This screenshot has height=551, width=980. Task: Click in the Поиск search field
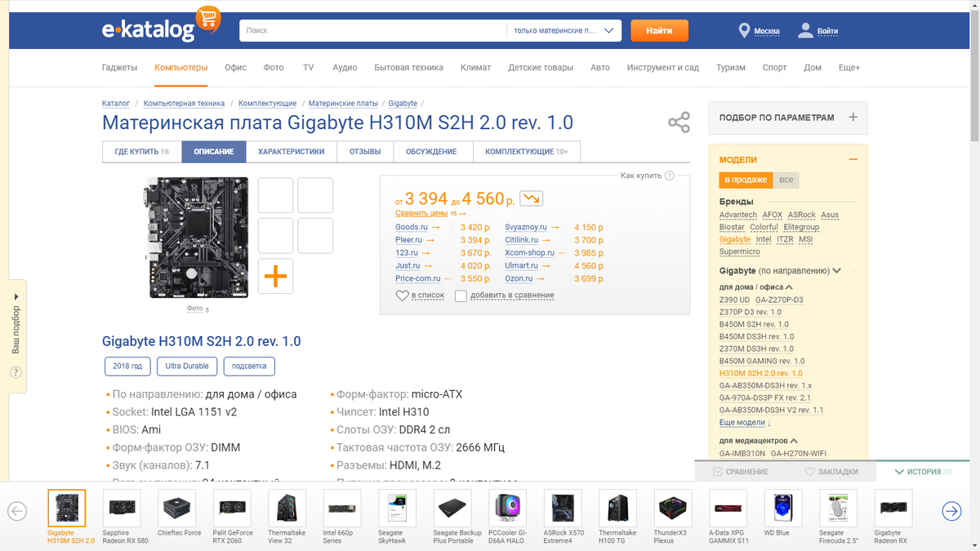point(372,31)
